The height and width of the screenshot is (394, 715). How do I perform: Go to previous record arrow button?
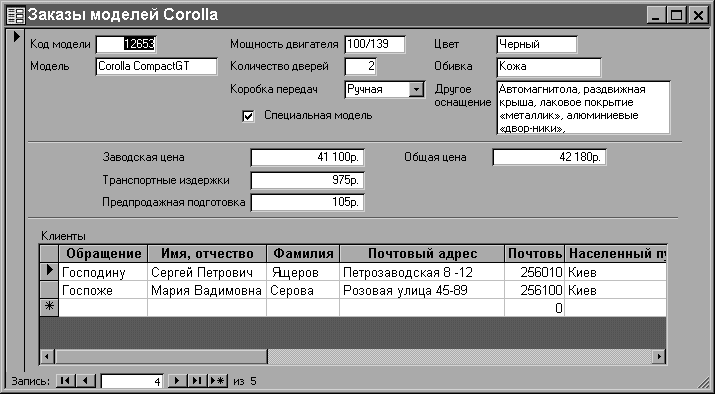pos(86,380)
